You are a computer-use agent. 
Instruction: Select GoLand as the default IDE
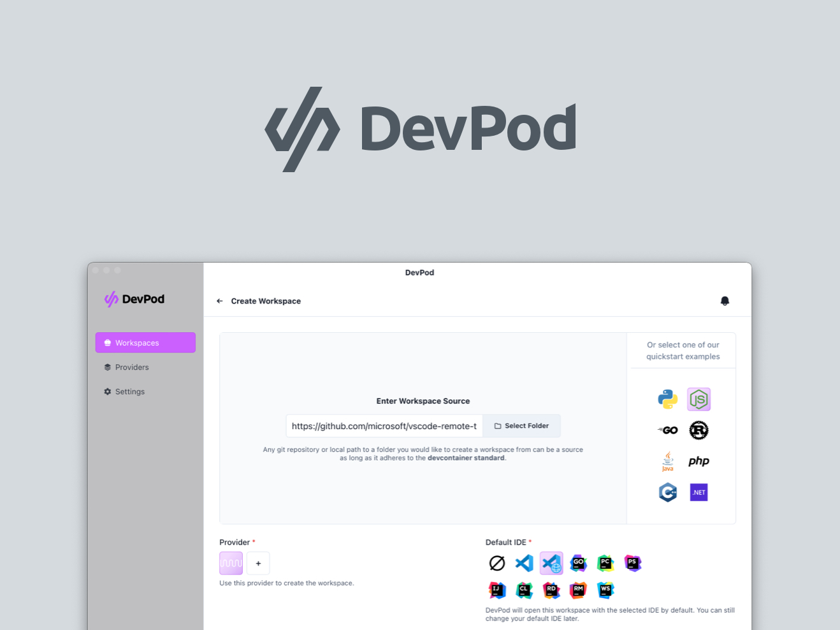pyautogui.click(x=579, y=563)
